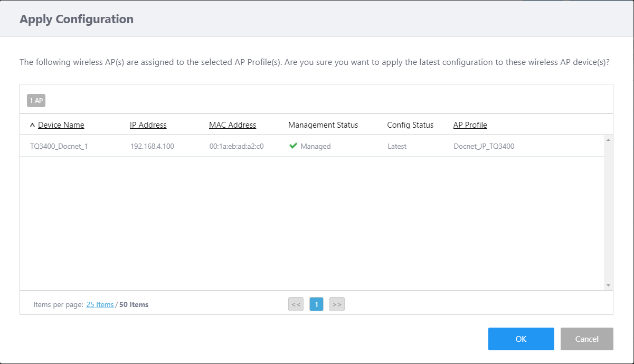634x364 pixels.
Task: Sort table by Device Name header
Action: [61, 125]
